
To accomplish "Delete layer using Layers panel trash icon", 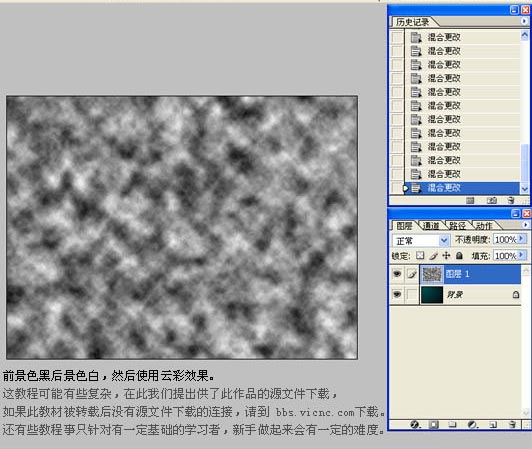I will [x=512, y=424].
